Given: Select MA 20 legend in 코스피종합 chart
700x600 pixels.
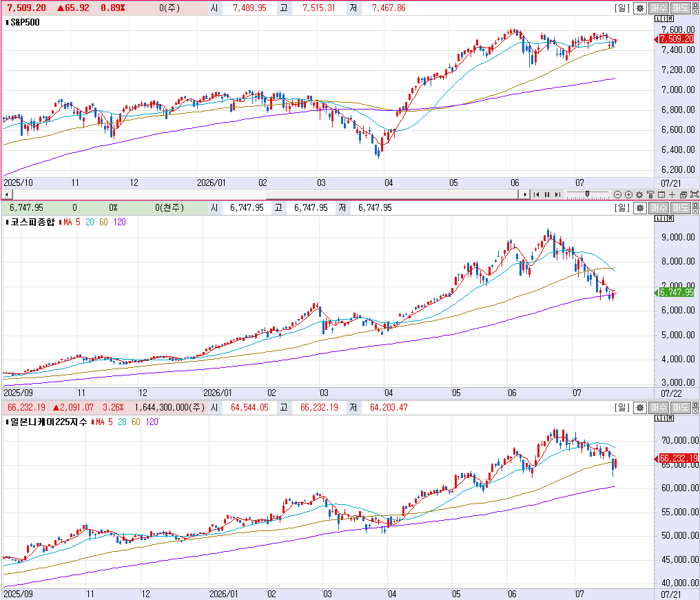Looking at the screenshot, I should (90, 222).
